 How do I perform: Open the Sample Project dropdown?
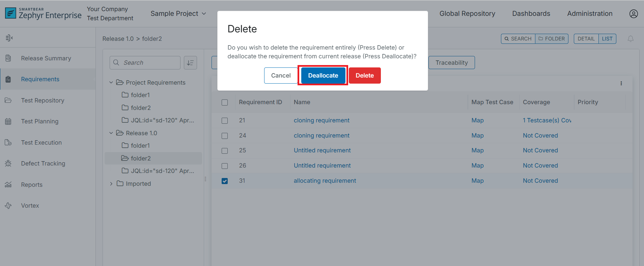(178, 13)
